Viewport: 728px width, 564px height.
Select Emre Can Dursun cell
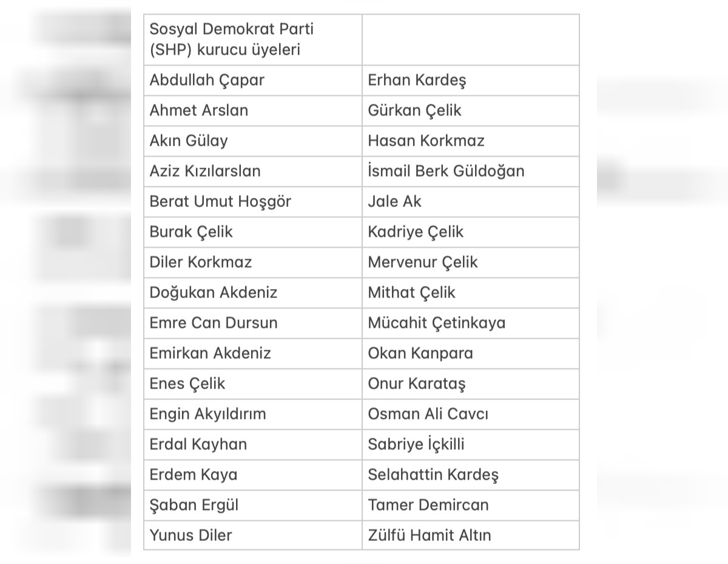point(214,323)
